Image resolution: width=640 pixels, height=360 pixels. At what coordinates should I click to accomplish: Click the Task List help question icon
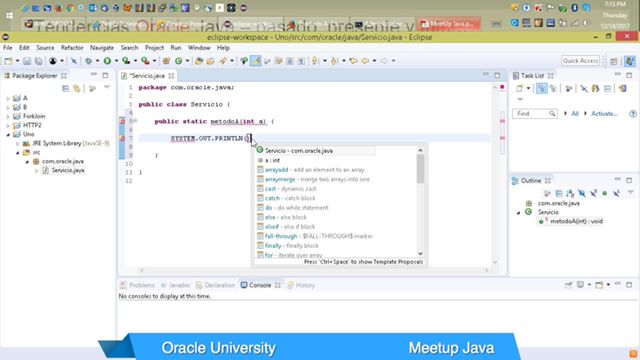point(633,113)
